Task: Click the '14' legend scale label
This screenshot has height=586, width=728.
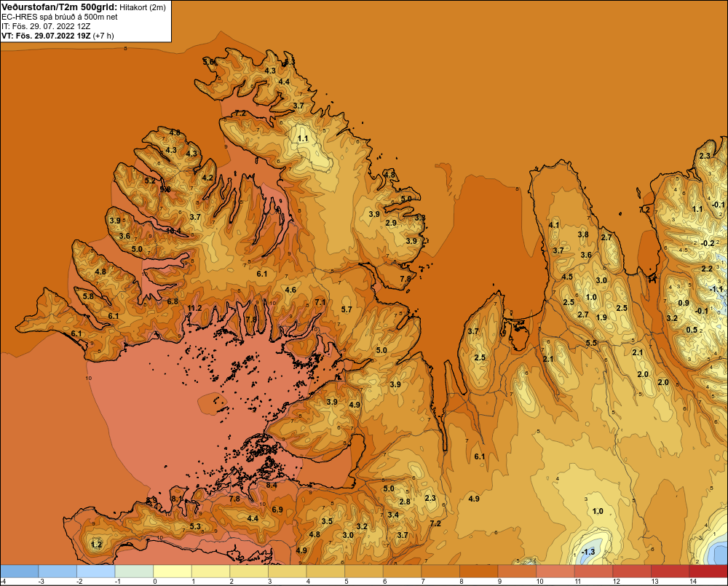Action: pos(693,582)
